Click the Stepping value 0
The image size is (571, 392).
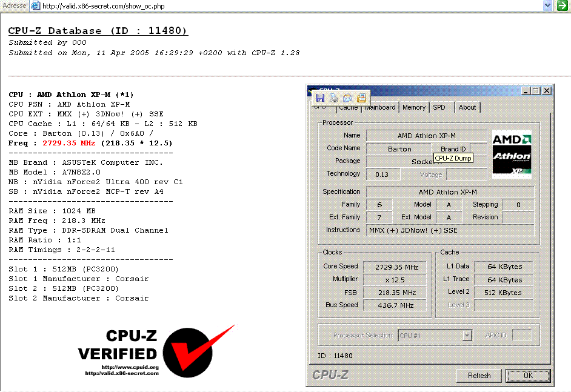518,205
